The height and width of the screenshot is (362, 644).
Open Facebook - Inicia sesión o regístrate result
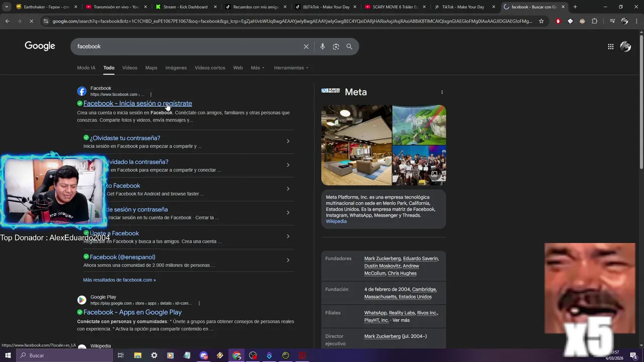coord(138,104)
